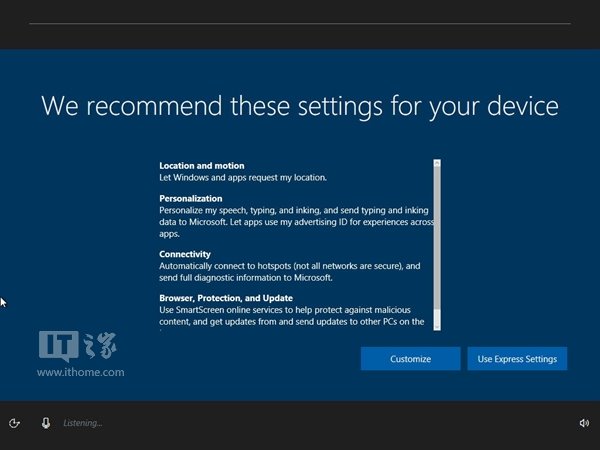Click the Customize button
Image resolution: width=600 pixels, height=450 pixels.
pyautogui.click(x=410, y=359)
